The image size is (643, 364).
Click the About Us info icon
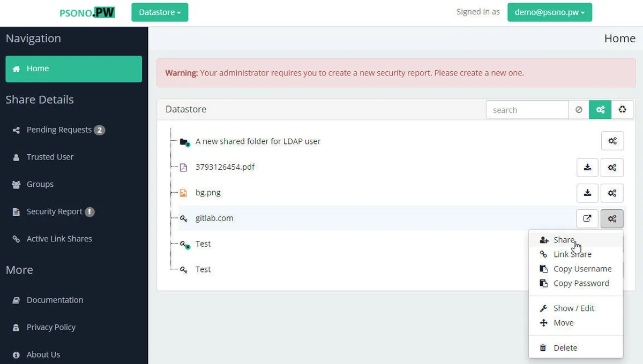pyautogui.click(x=16, y=354)
